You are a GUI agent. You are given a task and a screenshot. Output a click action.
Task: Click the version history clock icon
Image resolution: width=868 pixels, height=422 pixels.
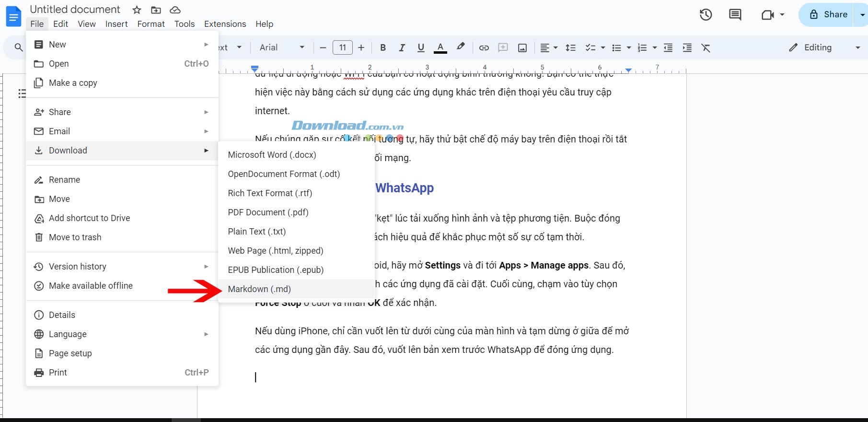pyautogui.click(x=706, y=15)
